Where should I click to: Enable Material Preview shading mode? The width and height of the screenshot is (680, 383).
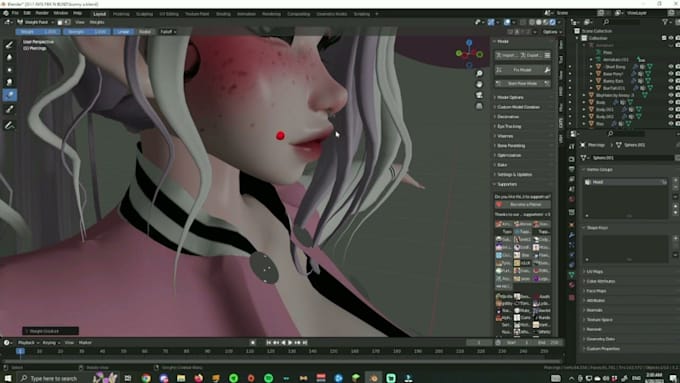(546, 22)
